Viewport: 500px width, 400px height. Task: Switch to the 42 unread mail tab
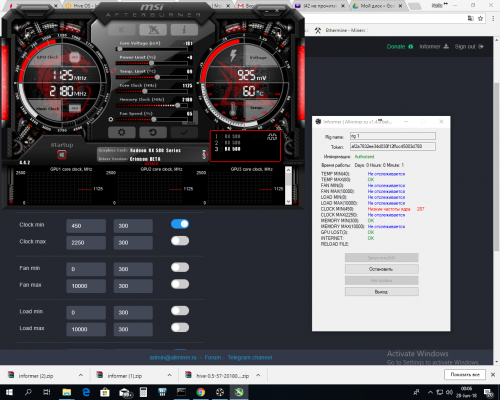click(319, 6)
